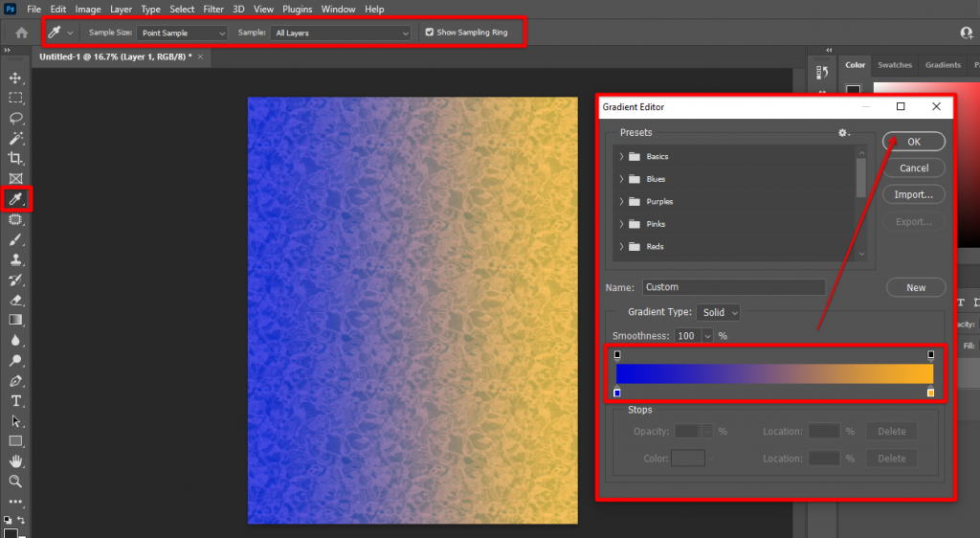Expand the Blues preset folder

pyautogui.click(x=622, y=179)
